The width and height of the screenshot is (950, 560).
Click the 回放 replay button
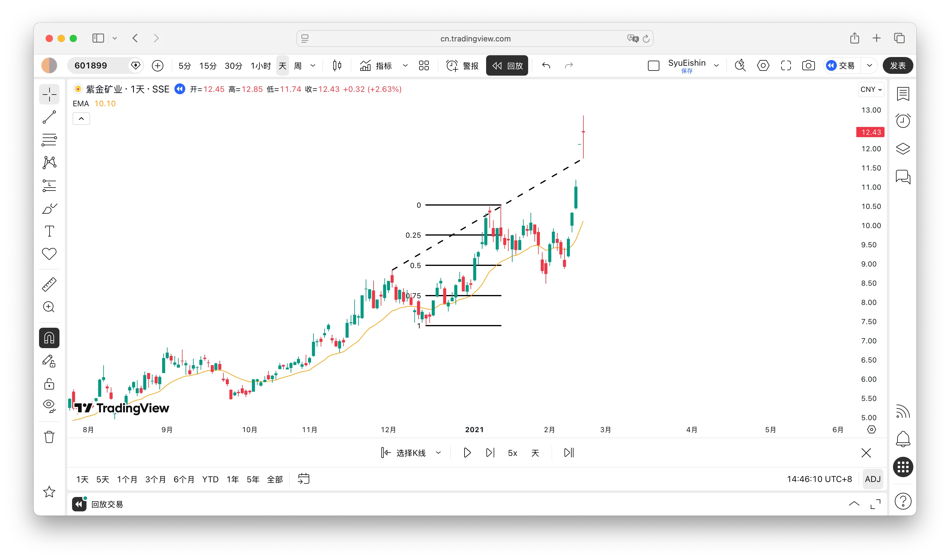click(x=507, y=66)
